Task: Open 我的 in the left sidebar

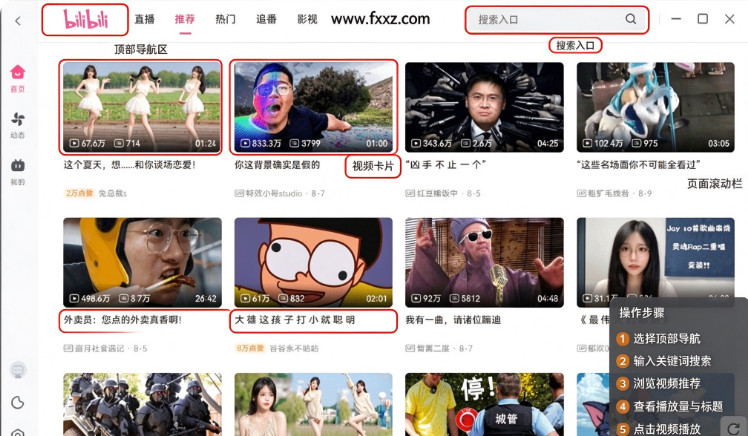Action: point(18,172)
